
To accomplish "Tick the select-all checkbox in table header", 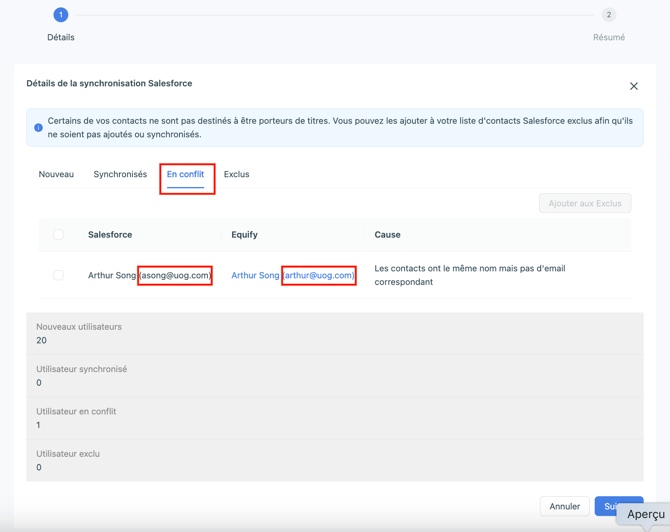I will pyautogui.click(x=59, y=235).
